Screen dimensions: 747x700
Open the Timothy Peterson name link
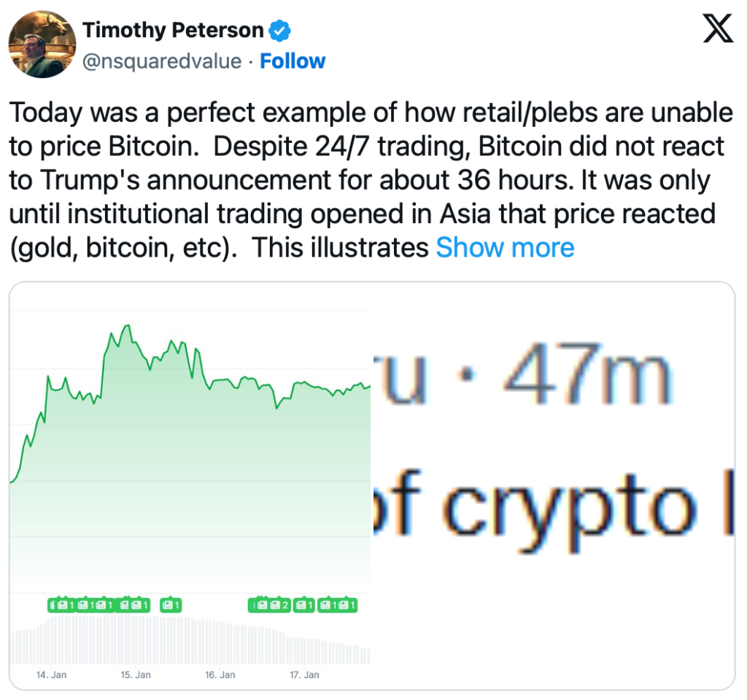click(173, 31)
